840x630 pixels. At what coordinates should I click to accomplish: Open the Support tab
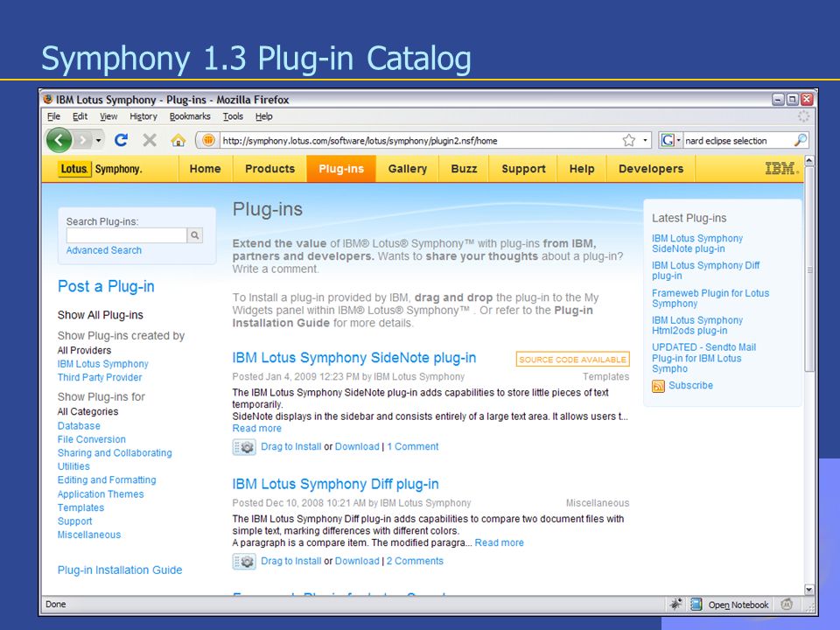coord(523,169)
